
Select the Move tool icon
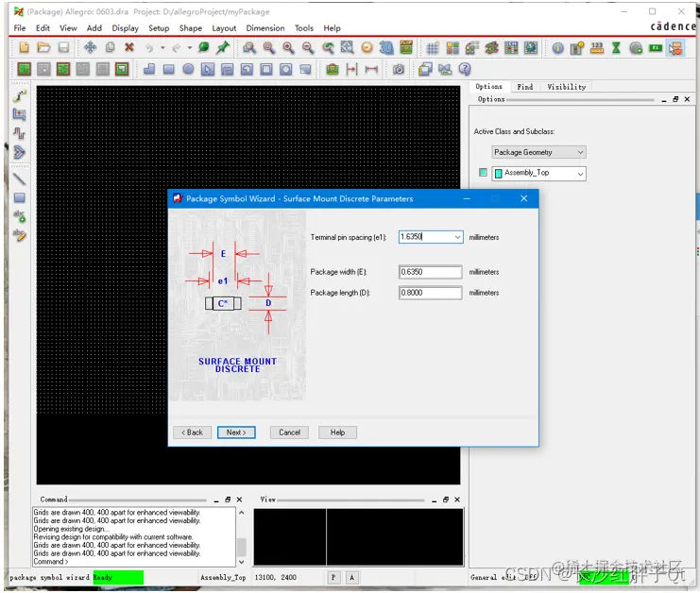coord(90,47)
